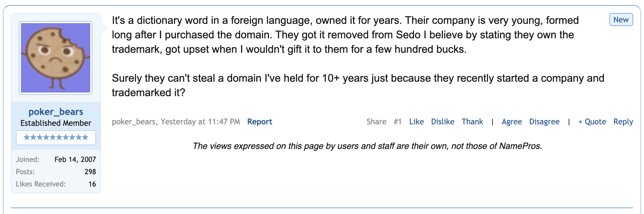Open poker_bears profile username link
The image size is (644, 214).
(56, 112)
